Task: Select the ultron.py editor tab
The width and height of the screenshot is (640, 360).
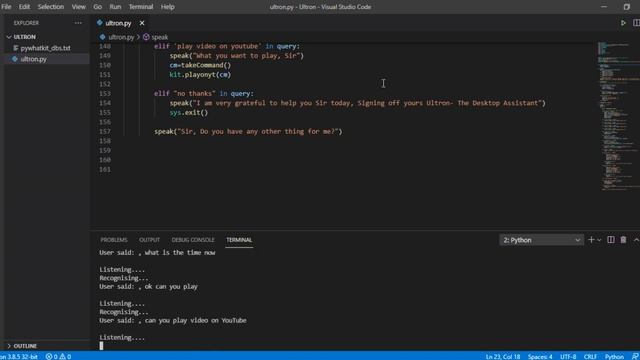Action: point(118,23)
